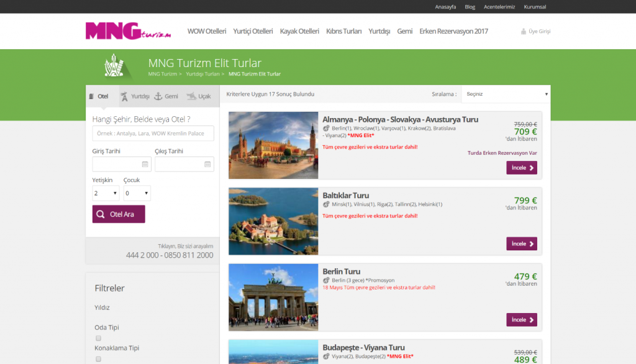636x364 pixels.
Task: Select the Otel search tab
Action: pos(99,96)
